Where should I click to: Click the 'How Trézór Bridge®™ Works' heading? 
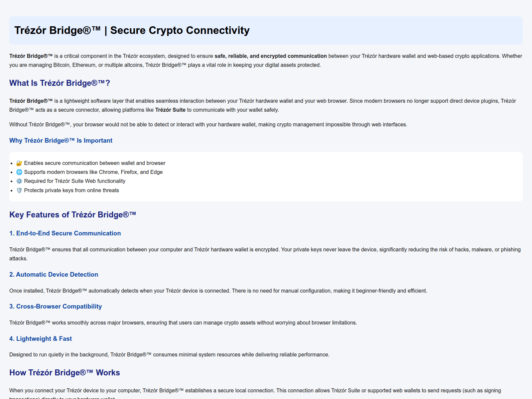(65, 373)
